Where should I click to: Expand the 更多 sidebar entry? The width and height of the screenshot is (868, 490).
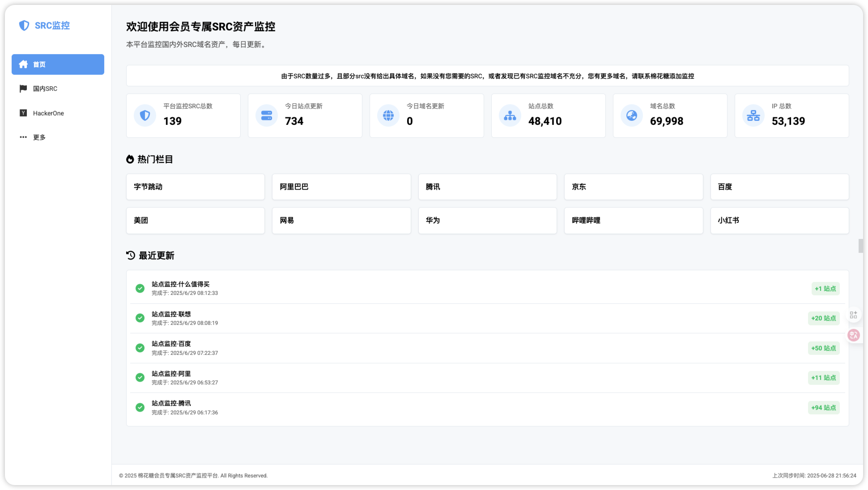38,137
